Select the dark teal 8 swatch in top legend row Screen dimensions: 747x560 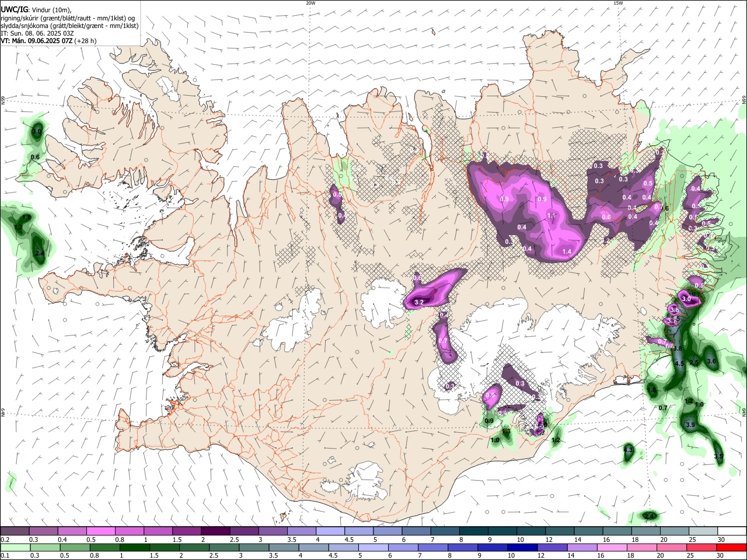[x=474, y=531]
